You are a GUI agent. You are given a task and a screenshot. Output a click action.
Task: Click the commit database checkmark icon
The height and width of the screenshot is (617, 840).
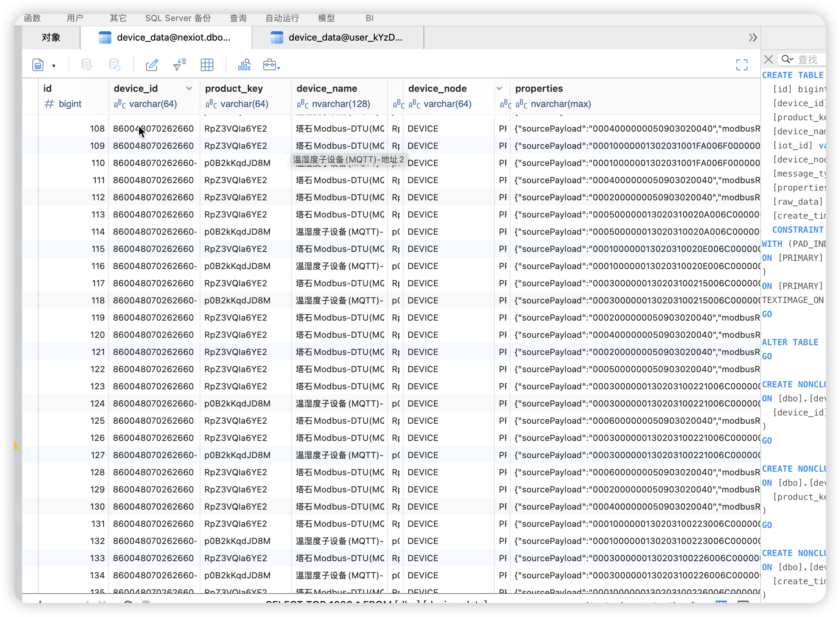point(87,65)
